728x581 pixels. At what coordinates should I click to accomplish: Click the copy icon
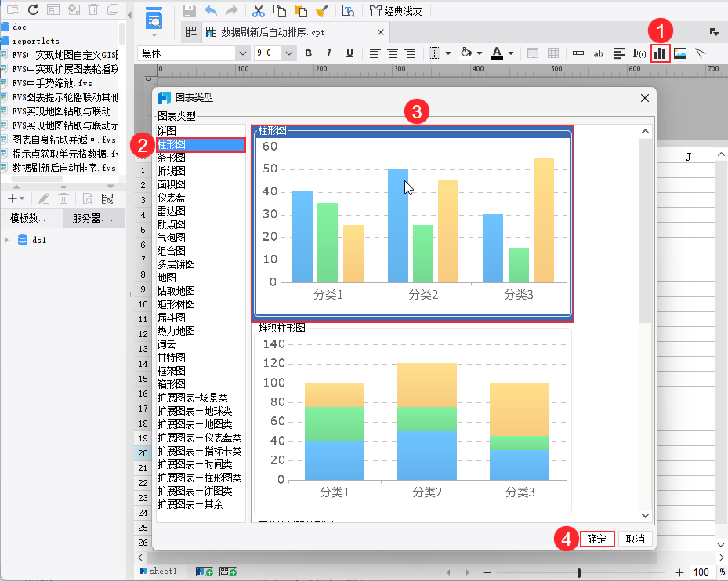click(x=280, y=11)
